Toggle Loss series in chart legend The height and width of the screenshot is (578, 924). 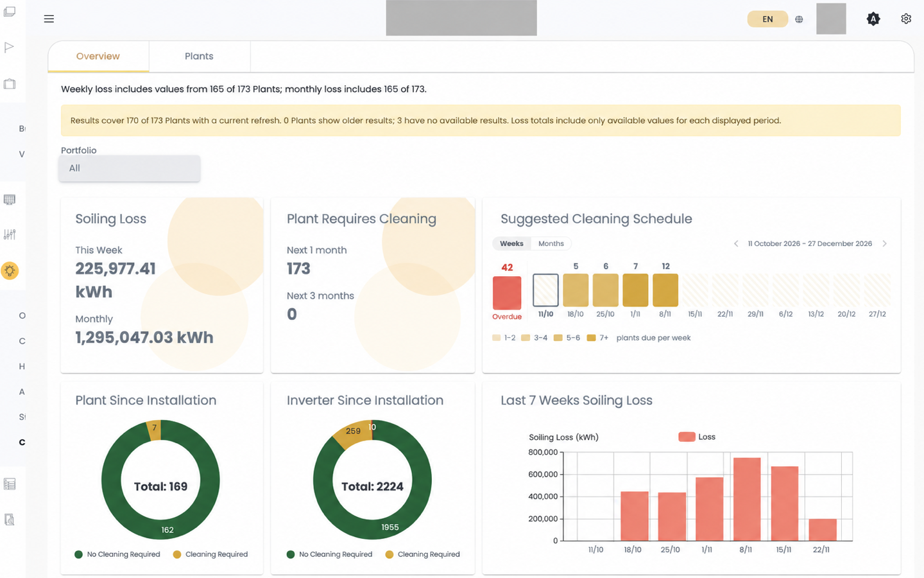pyautogui.click(x=697, y=437)
